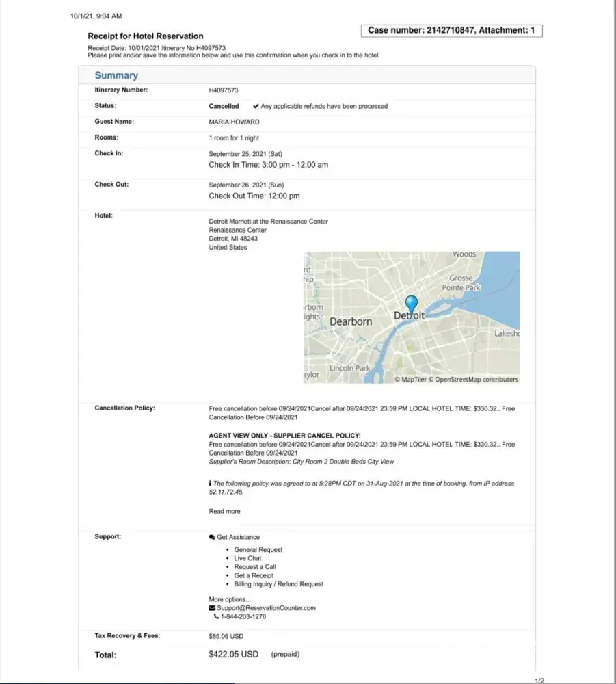Click check-in date September 25, 2021 (Sat)
Screen dimensions: 616x684
click(245, 154)
